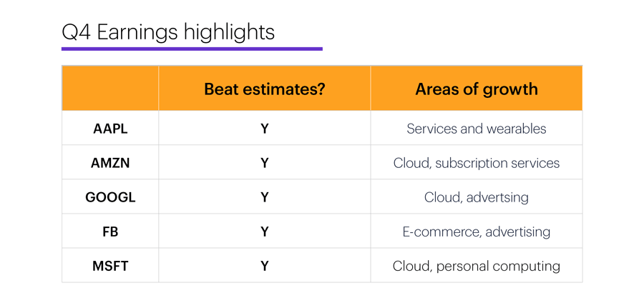The width and height of the screenshot is (644, 303).
Task: Select the Beat estimates? column header
Action: [x=265, y=89]
